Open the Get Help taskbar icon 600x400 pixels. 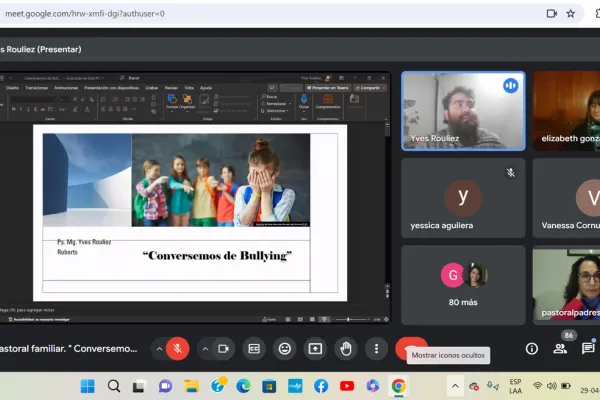coord(218,385)
